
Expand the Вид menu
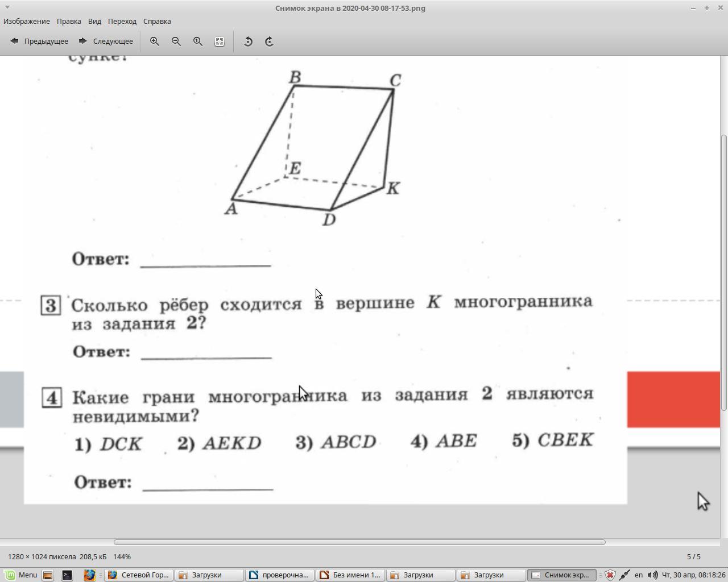[x=94, y=21]
